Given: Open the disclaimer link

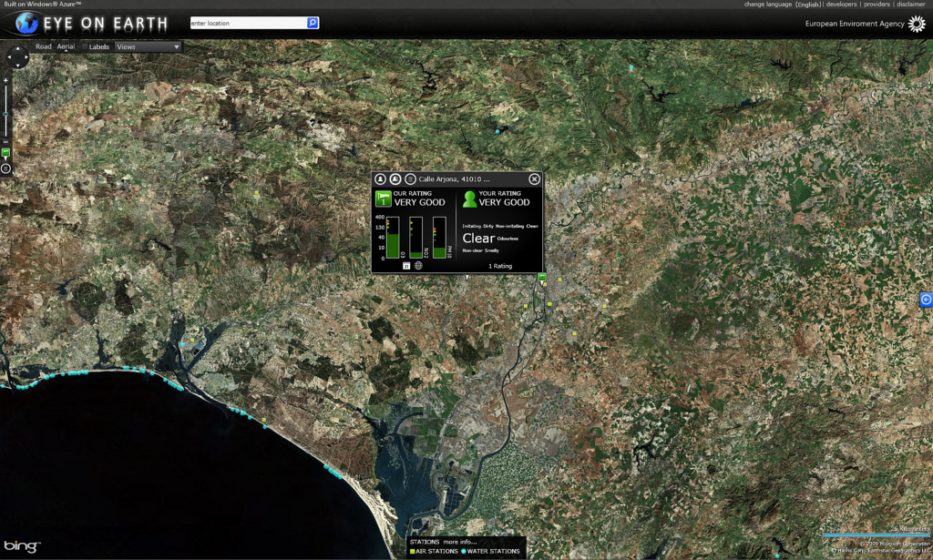Looking at the screenshot, I should 911,5.
